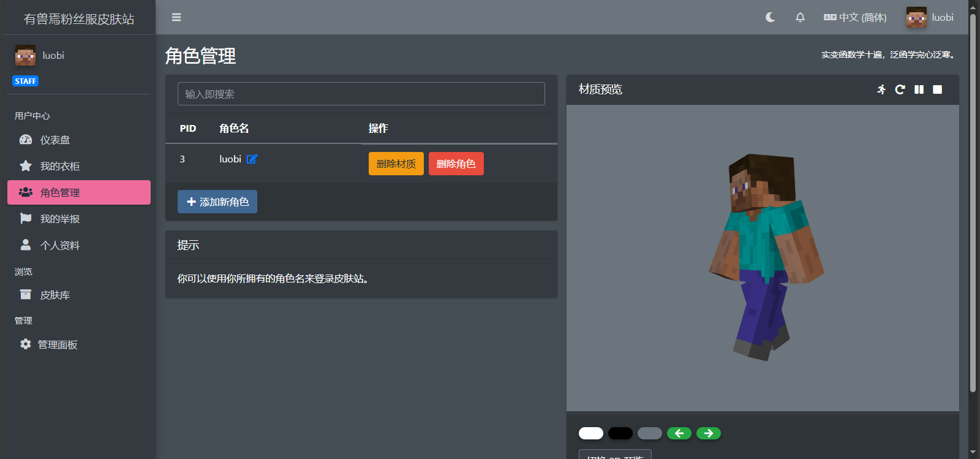The image size is (980, 459).
Task: Open 我的衣柜 closet page
Action: point(79,166)
